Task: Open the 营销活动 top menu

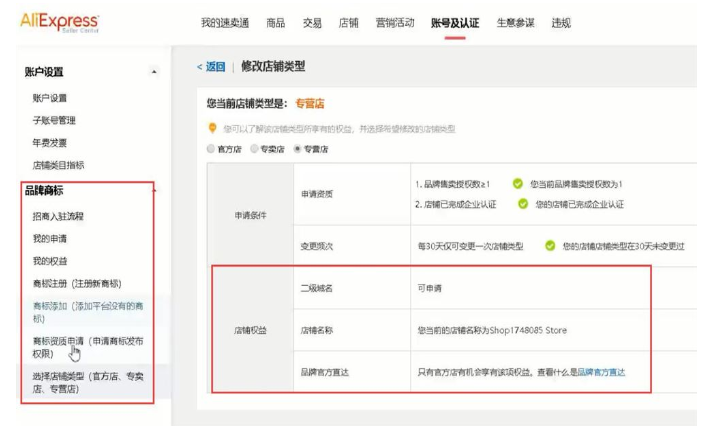Action: [x=394, y=23]
